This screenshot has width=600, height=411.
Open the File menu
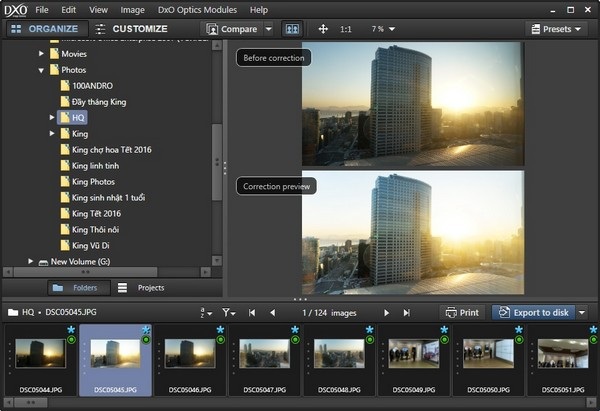[x=42, y=10]
